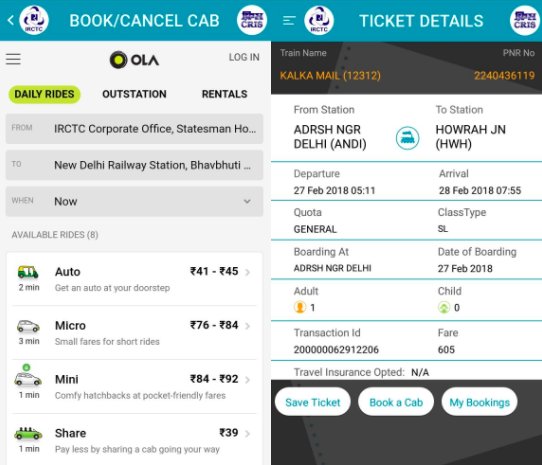542x465 pixels.
Task: Switch to the Outstation tab
Action: coord(134,94)
